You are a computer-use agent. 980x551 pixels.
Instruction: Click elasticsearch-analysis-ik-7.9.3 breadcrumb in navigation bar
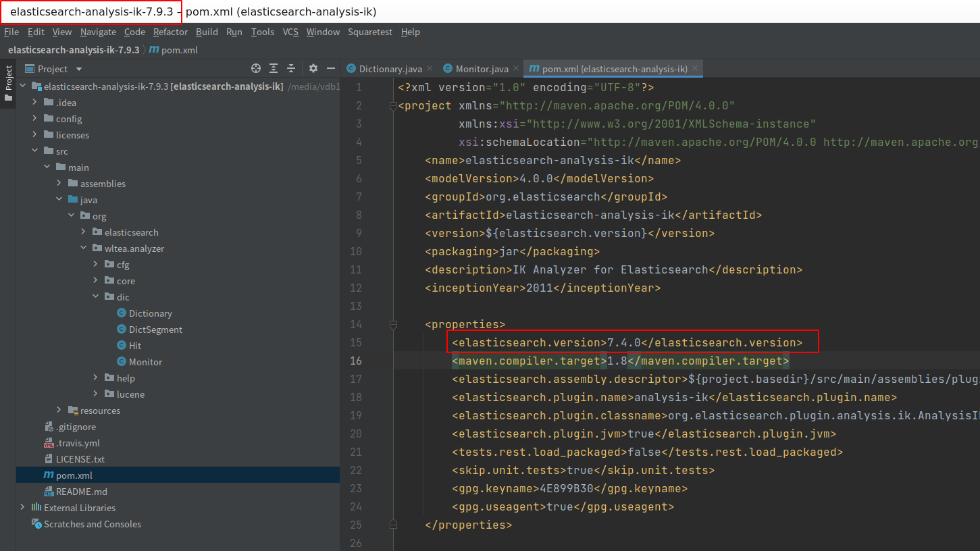pos(74,50)
